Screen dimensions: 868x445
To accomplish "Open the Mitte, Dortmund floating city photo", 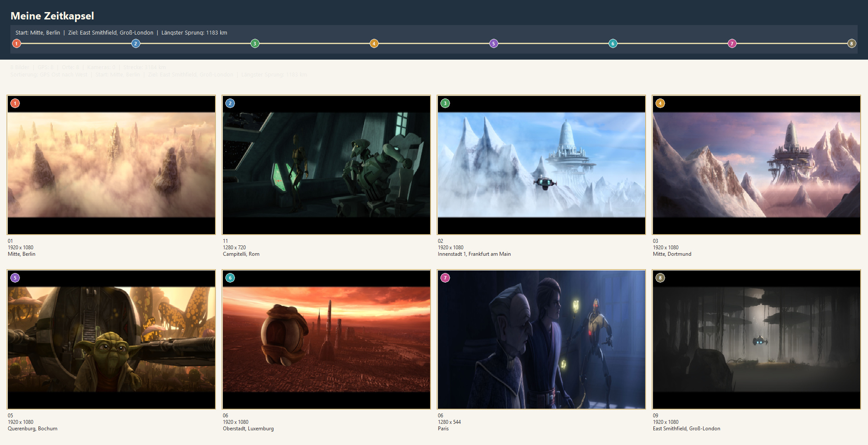I will click(757, 165).
